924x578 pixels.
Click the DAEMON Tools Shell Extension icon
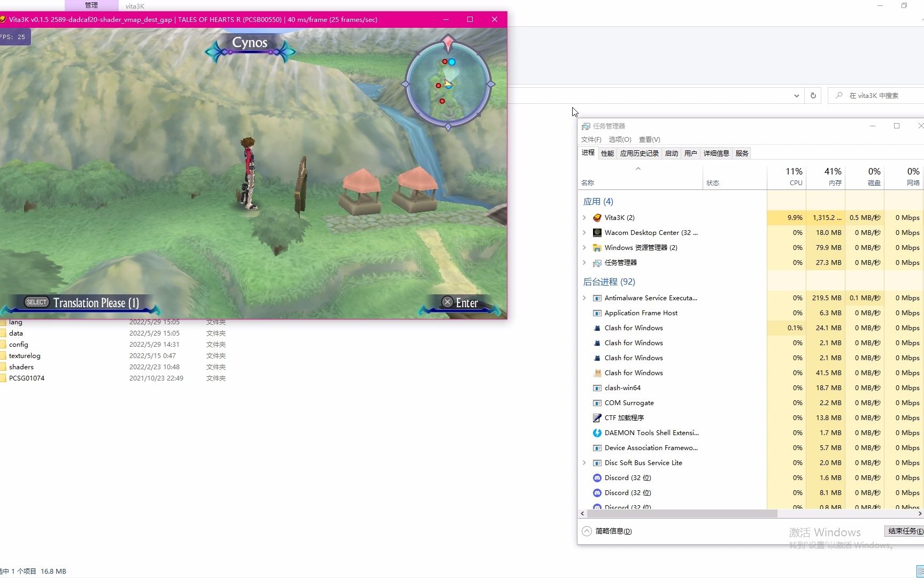[x=597, y=433]
